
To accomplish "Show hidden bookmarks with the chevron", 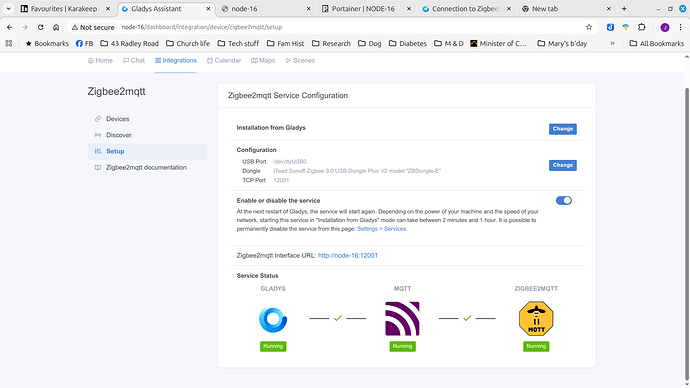I will (x=612, y=44).
